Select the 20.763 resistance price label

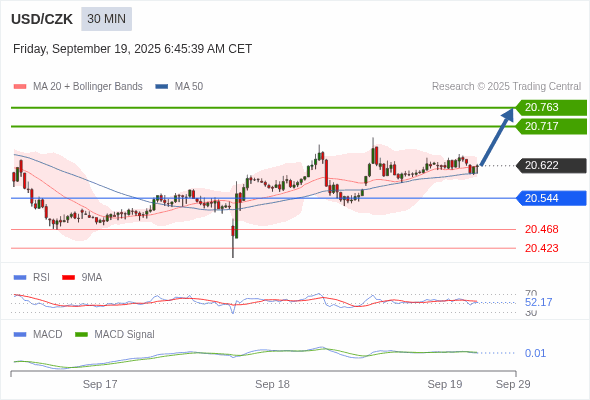[551, 108]
